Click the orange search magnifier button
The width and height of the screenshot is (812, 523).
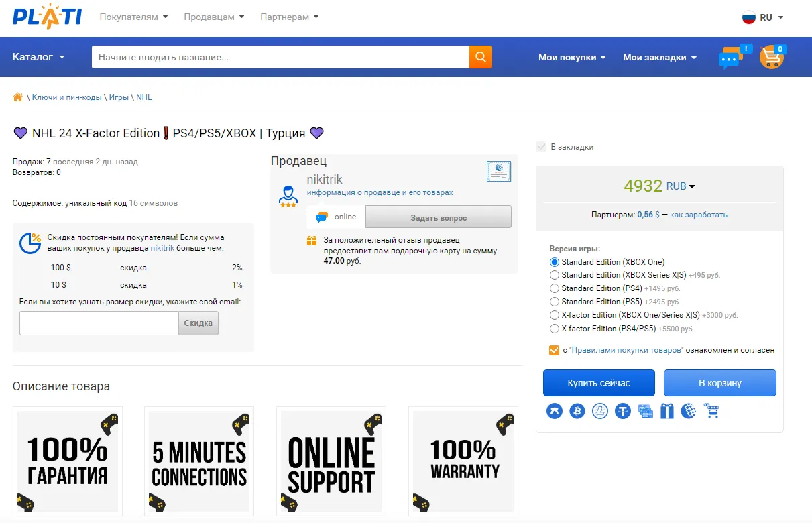(x=481, y=57)
